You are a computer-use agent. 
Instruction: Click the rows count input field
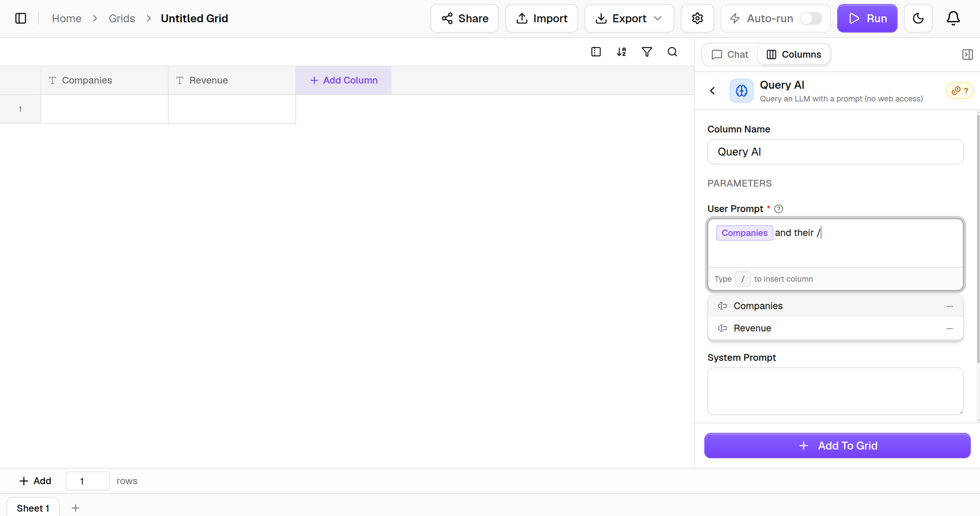88,481
